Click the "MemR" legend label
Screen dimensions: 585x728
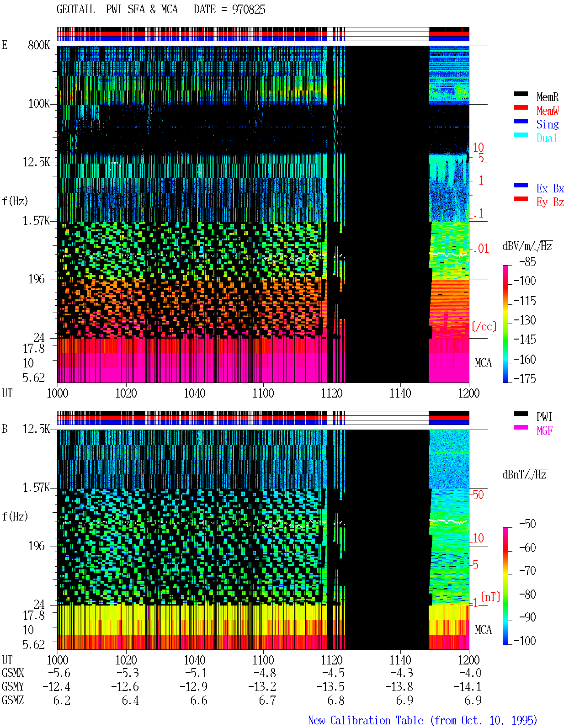click(x=548, y=97)
